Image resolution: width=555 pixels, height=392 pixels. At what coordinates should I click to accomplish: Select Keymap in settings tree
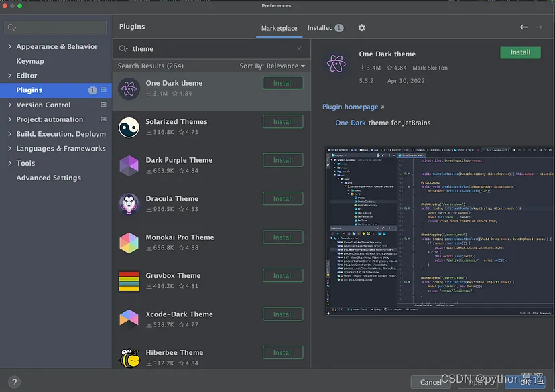coord(30,61)
